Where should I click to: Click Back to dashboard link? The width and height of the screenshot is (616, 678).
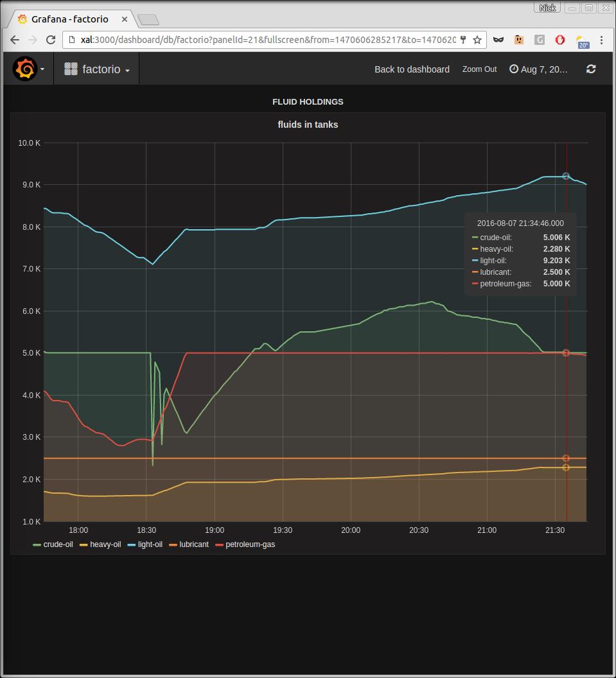(x=412, y=69)
